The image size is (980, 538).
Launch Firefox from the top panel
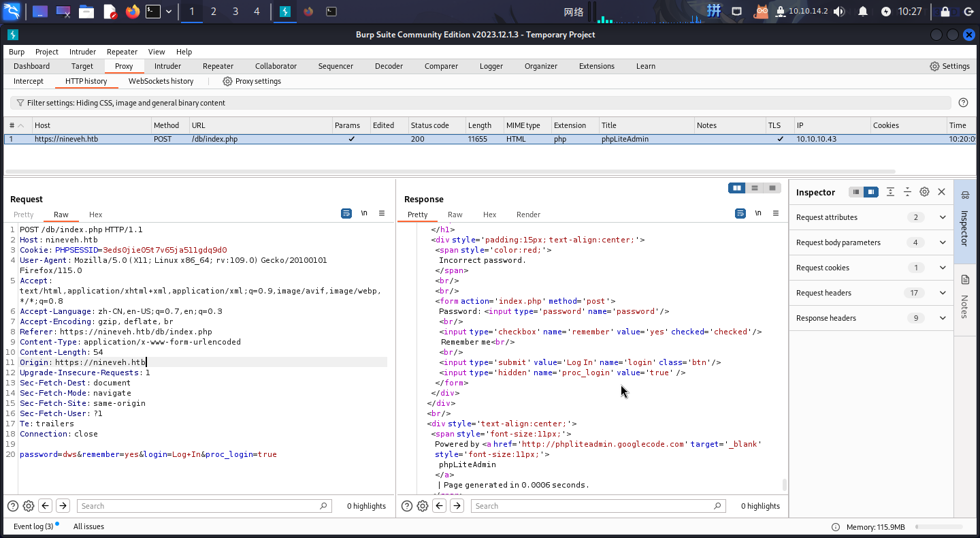pyautogui.click(x=132, y=11)
